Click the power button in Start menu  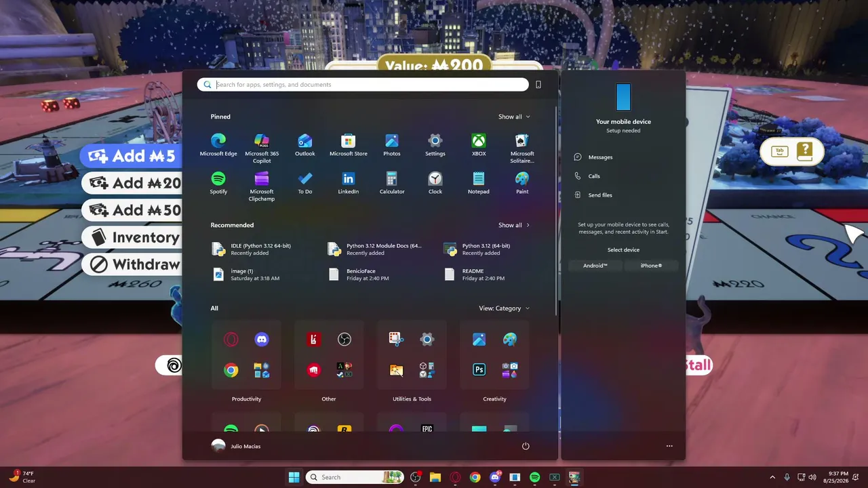click(x=526, y=446)
